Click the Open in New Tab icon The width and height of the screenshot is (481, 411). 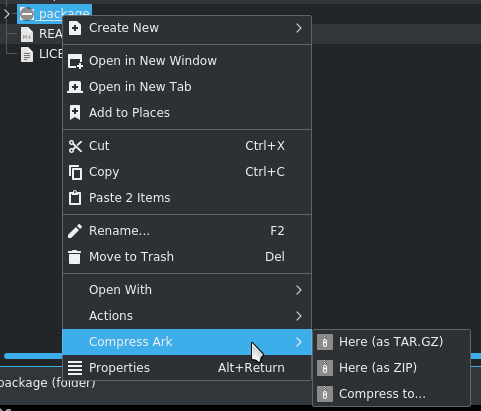[75, 87]
